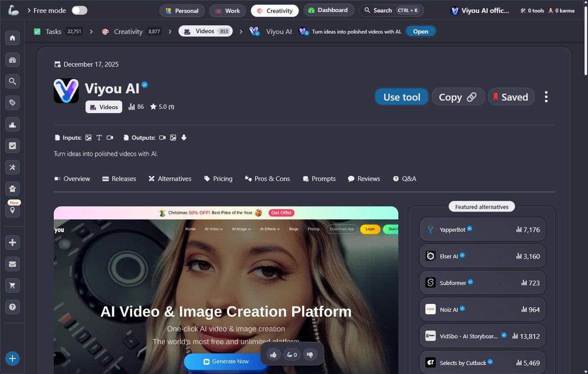Go to the Pricing section tab
The height and width of the screenshot is (374, 588).
pyautogui.click(x=218, y=179)
